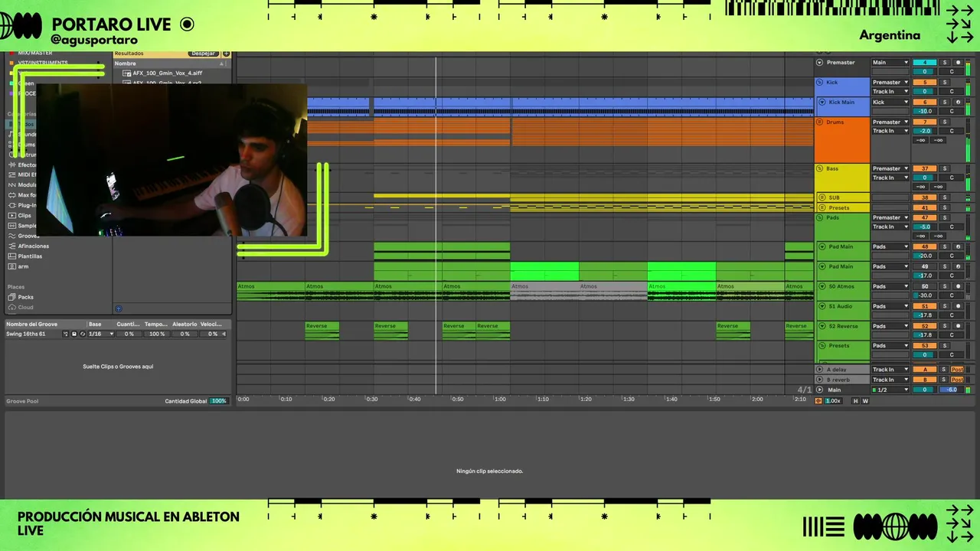The height and width of the screenshot is (551, 980).
Task: Toggle the B reverb return activator
Action: click(925, 380)
